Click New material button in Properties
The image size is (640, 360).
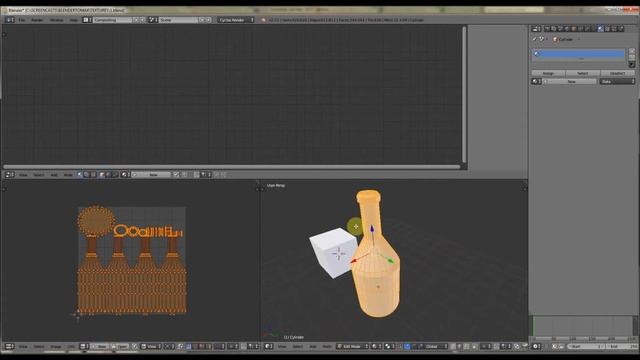pos(570,82)
